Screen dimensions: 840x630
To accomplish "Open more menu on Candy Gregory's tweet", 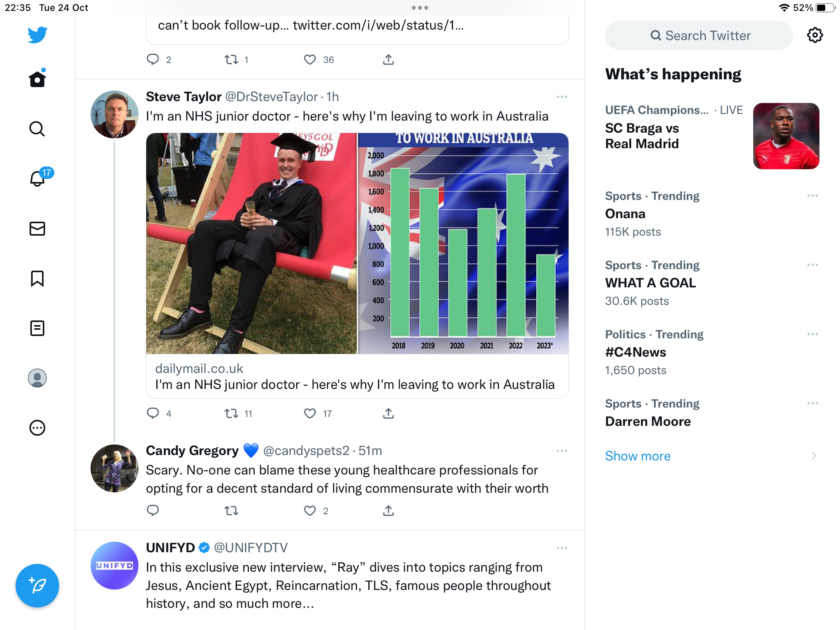I will (562, 451).
